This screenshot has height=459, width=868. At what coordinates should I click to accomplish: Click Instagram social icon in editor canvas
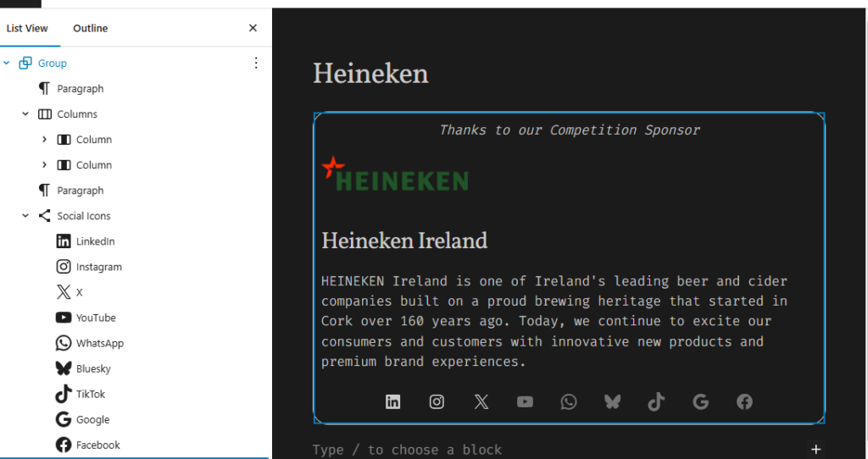click(x=437, y=402)
